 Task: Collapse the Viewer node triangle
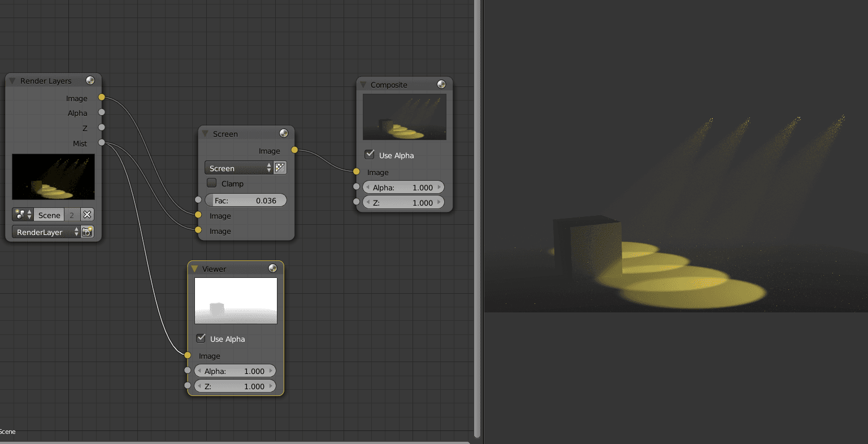pos(194,269)
